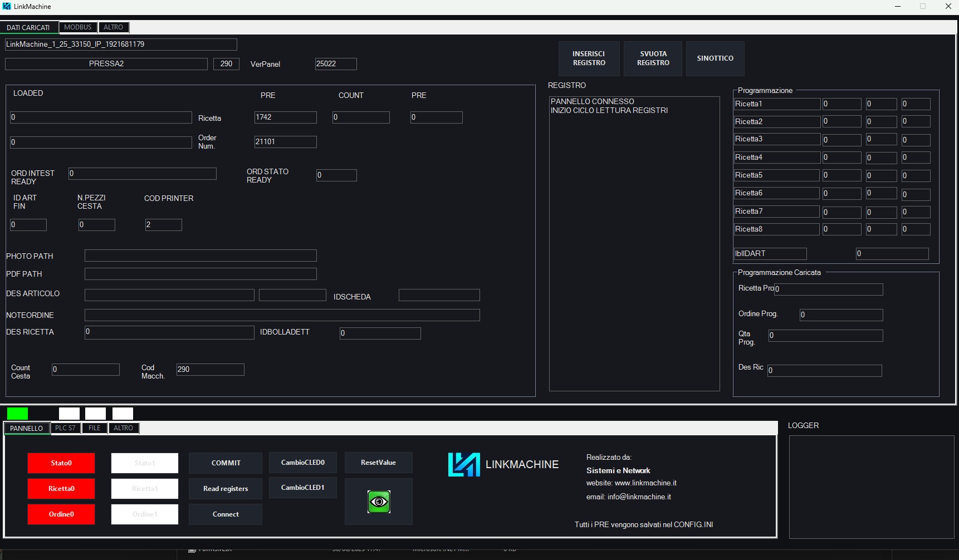The width and height of the screenshot is (959, 560).
Task: Open the FILE tab in bottom panel
Action: click(x=94, y=428)
